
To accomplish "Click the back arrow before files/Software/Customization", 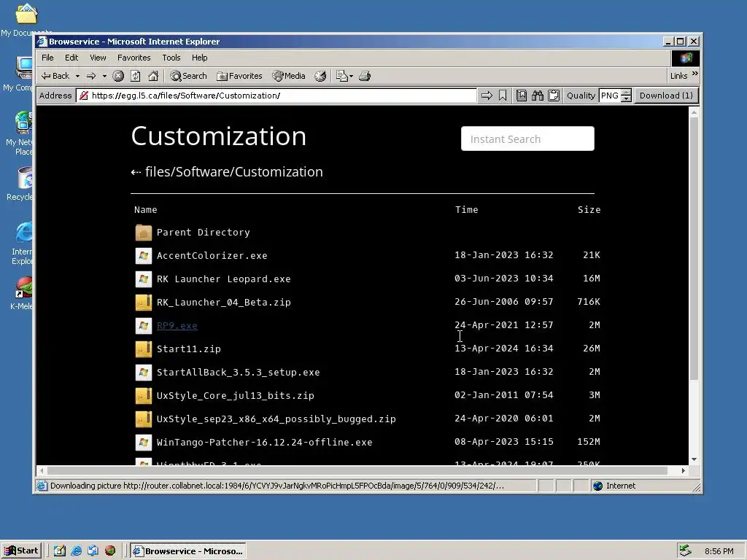I will coord(136,172).
